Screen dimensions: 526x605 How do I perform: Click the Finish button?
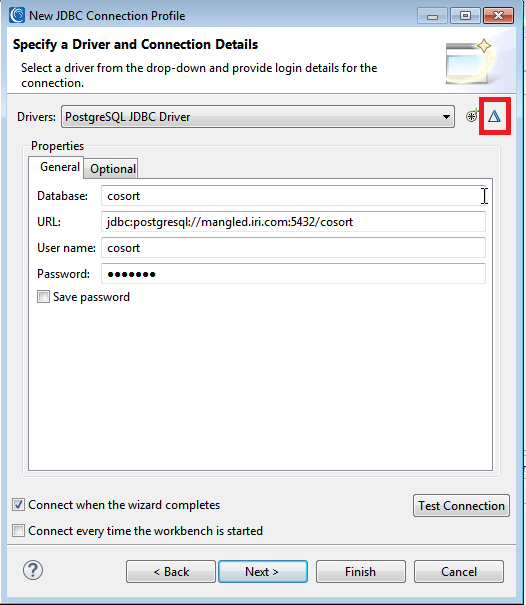click(x=360, y=571)
